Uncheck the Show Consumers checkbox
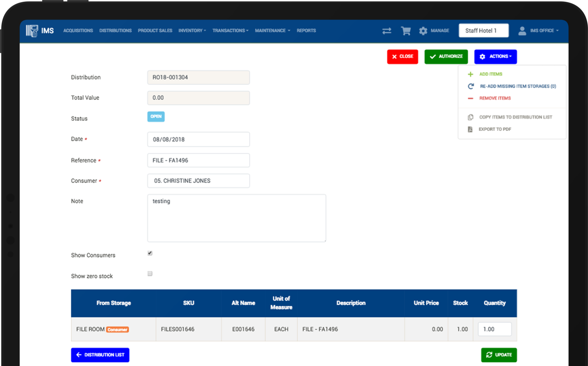The height and width of the screenshot is (366, 588). [x=150, y=253]
